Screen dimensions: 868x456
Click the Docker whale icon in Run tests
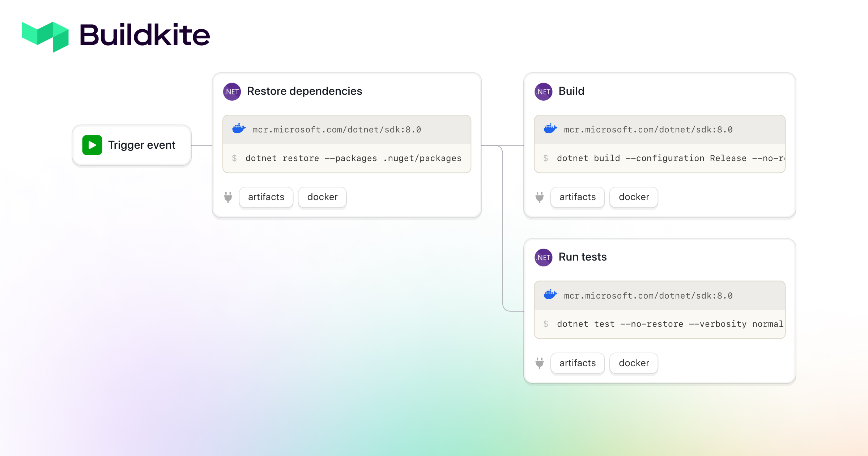click(550, 295)
